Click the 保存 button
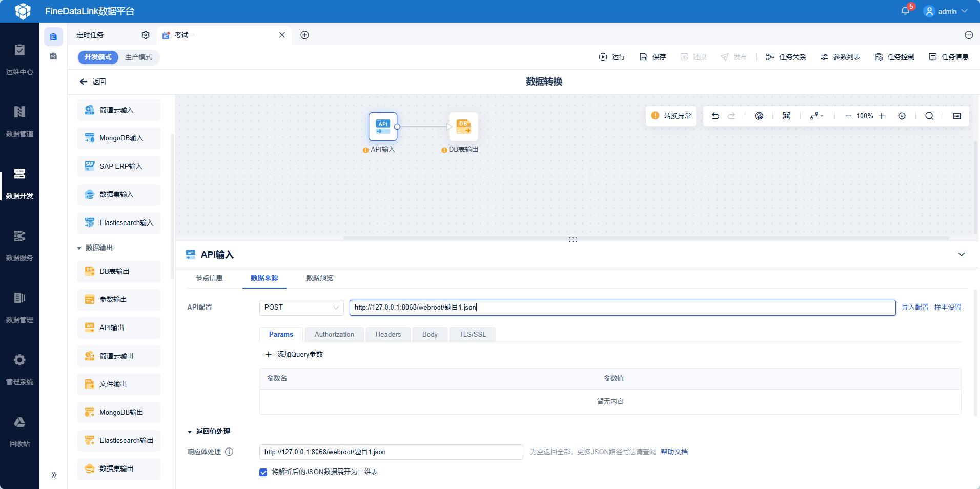 click(x=653, y=57)
